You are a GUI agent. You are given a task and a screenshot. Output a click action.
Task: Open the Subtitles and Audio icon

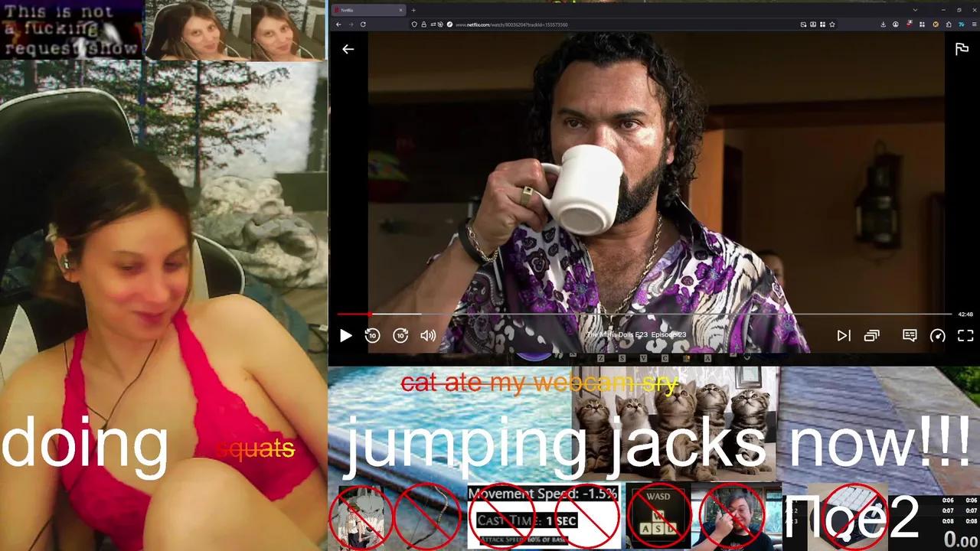click(910, 335)
